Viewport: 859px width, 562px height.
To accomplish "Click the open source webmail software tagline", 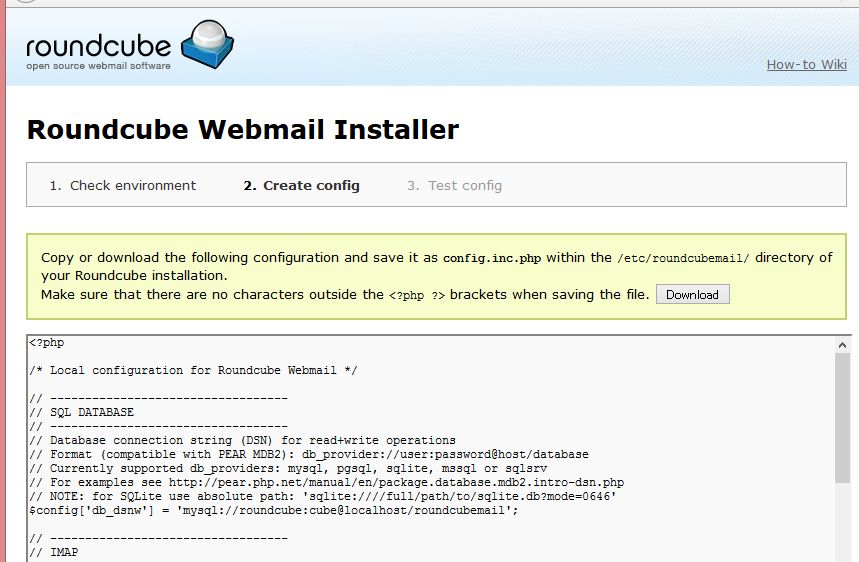I will coord(99,66).
